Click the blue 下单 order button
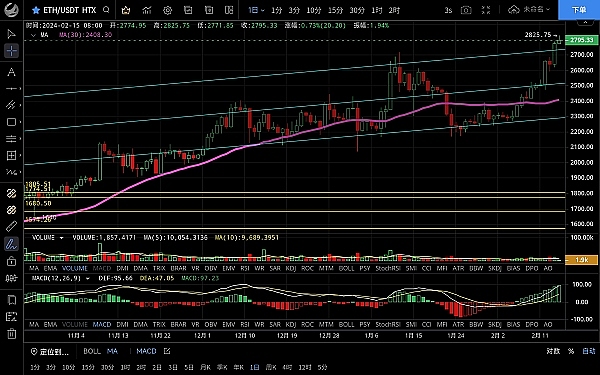Screen dimensions: 600x375 (579, 10)
